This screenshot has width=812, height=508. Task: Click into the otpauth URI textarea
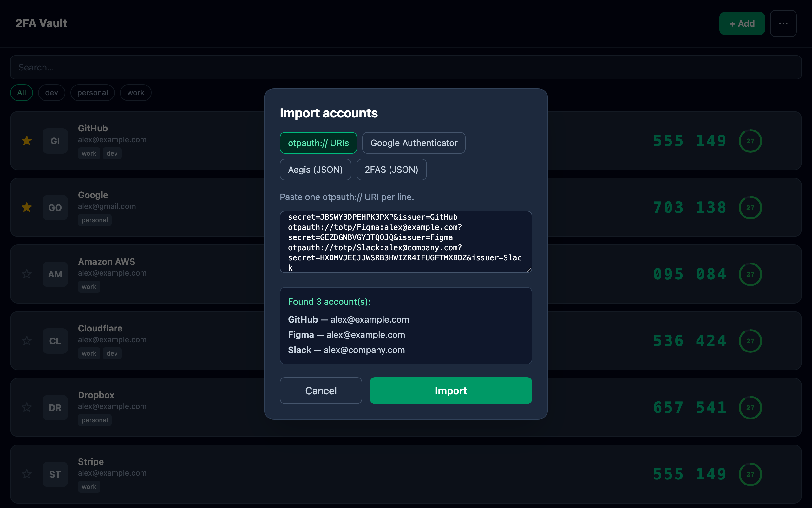[406, 242]
